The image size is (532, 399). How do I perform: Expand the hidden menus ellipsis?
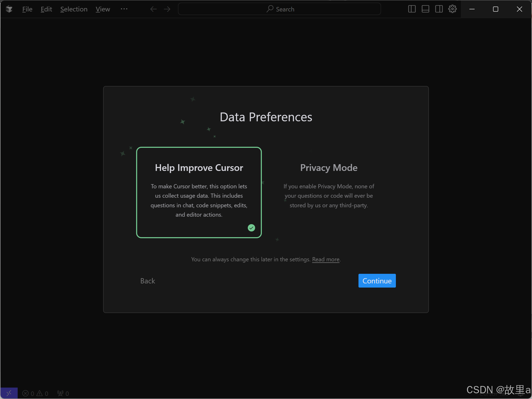(x=124, y=9)
